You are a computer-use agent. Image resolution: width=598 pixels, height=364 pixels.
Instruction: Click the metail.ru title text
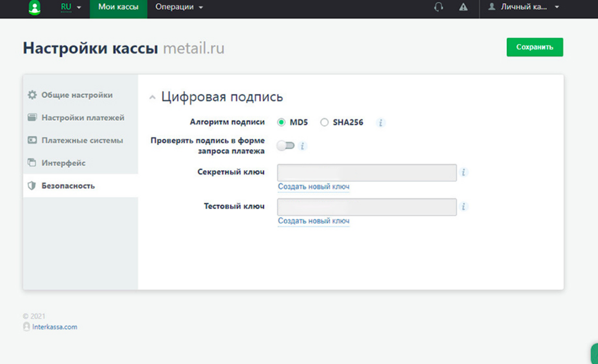(194, 48)
